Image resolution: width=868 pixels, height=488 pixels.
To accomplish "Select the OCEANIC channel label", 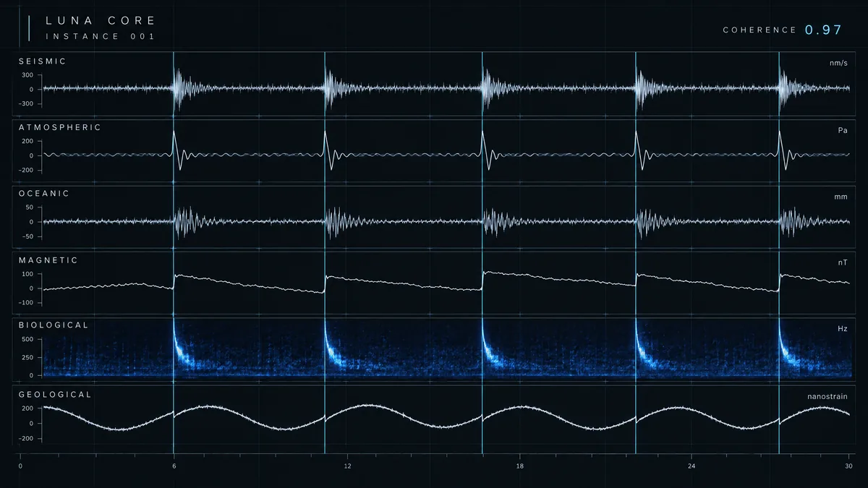I will [x=44, y=194].
